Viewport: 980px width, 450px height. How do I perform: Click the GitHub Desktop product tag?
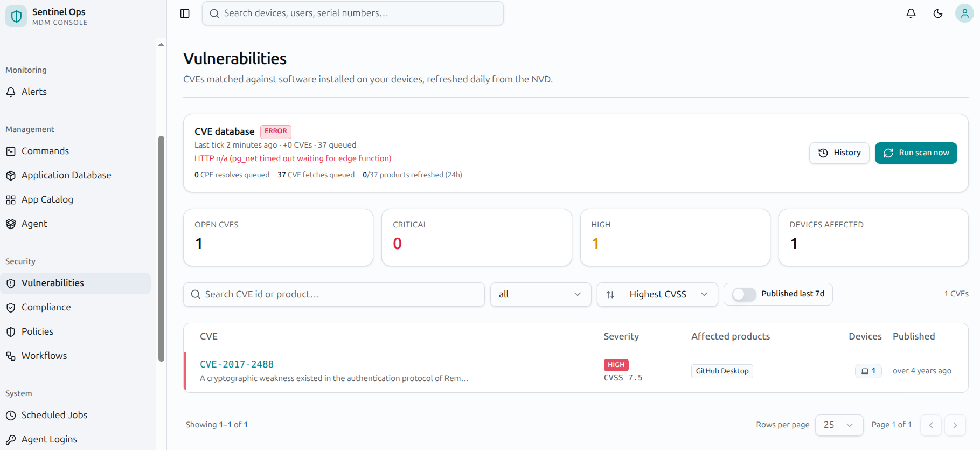pyautogui.click(x=722, y=371)
